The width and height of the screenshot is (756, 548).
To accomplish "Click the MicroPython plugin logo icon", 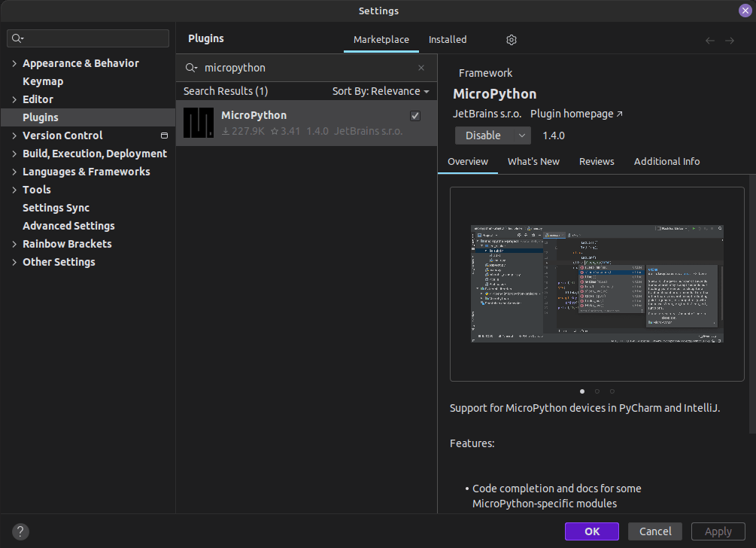I will 198,123.
